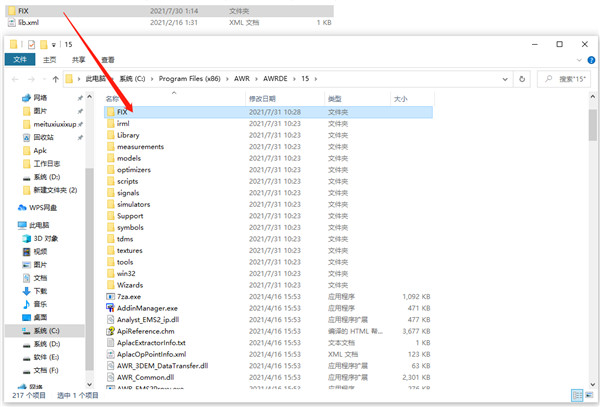The width and height of the screenshot is (600, 407).
Task: Open the 文件 menu tab
Action: (20, 59)
